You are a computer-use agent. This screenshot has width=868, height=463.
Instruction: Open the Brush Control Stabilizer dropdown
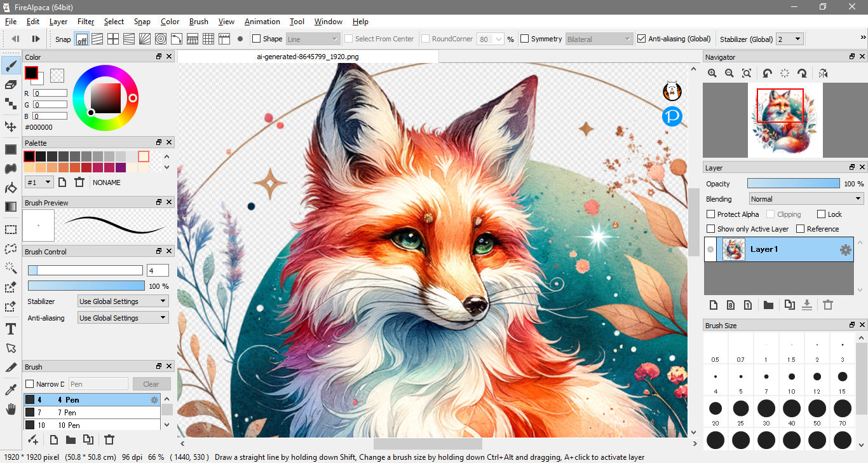tap(123, 301)
